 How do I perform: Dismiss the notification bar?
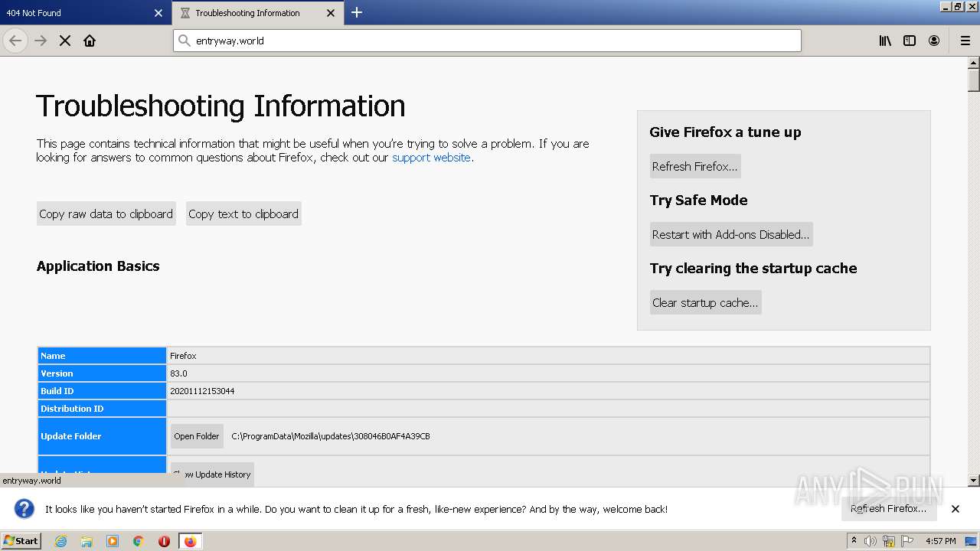(955, 509)
